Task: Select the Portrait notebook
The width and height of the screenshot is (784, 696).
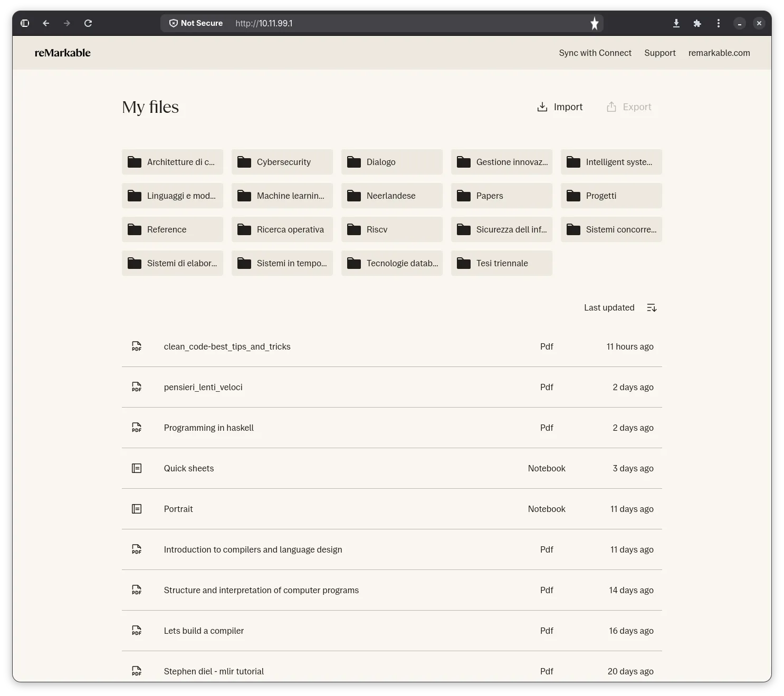Action: click(392, 509)
